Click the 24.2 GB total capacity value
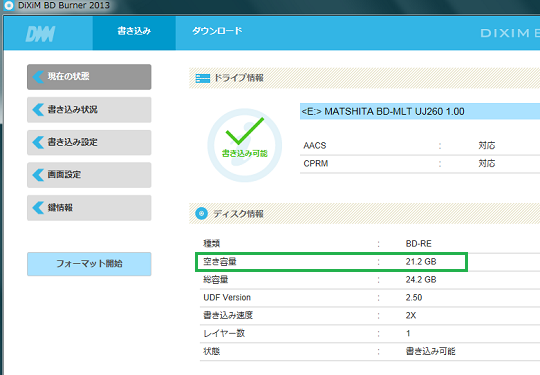Image resolution: width=540 pixels, height=375 pixels. [x=421, y=280]
